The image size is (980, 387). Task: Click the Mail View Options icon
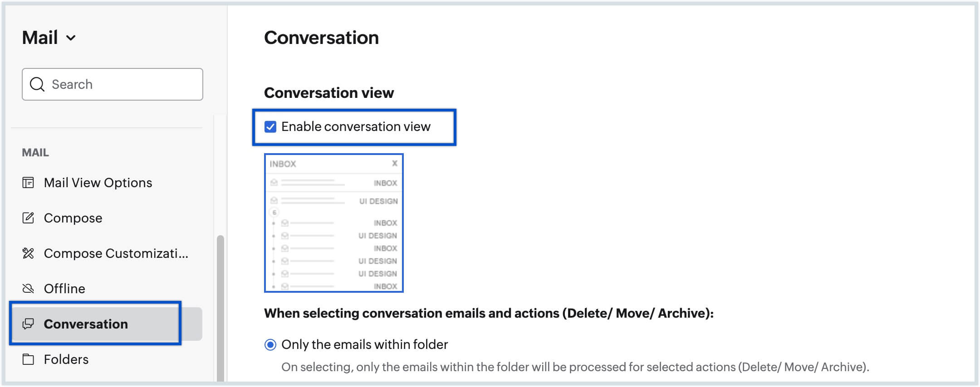click(28, 183)
